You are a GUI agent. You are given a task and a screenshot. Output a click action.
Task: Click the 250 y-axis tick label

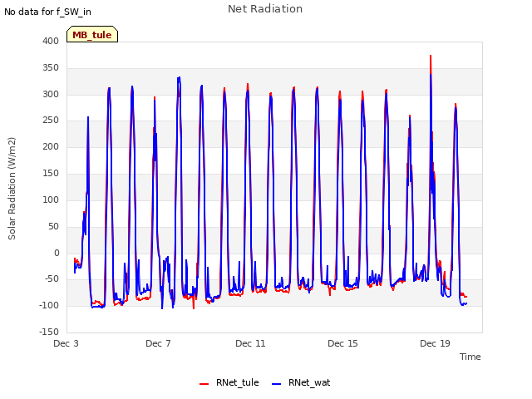tap(51, 120)
